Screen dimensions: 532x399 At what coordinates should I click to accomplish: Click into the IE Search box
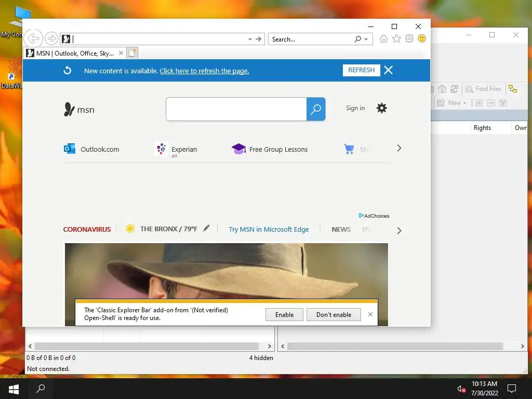pos(311,39)
